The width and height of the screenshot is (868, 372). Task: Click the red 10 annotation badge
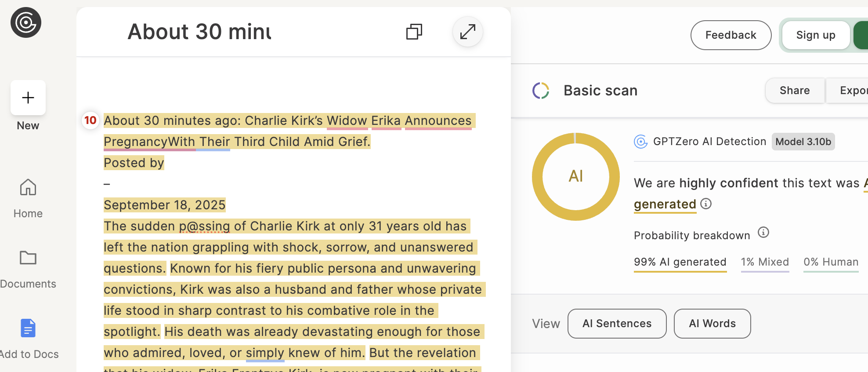[90, 120]
